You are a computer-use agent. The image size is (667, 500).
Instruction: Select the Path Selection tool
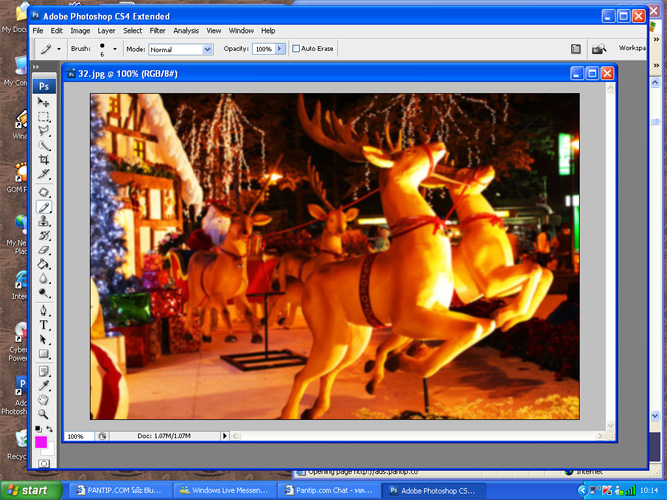click(43, 340)
